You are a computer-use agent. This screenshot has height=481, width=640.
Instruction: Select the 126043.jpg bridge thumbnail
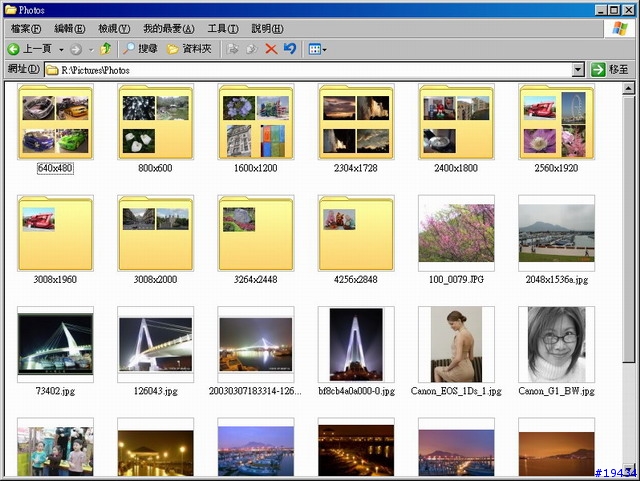[x=156, y=345]
